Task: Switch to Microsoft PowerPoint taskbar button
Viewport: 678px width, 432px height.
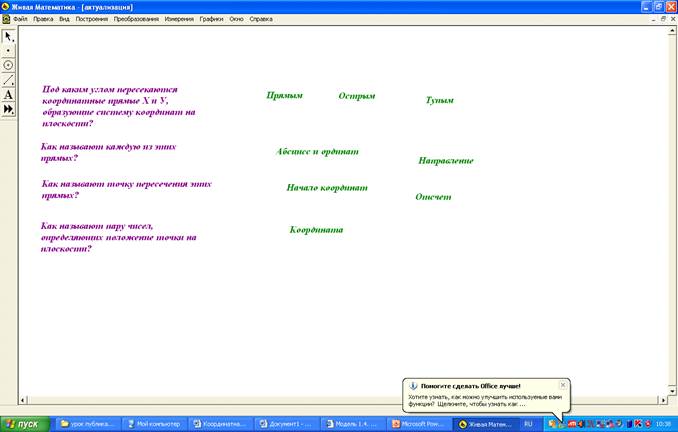Action: (x=419, y=424)
